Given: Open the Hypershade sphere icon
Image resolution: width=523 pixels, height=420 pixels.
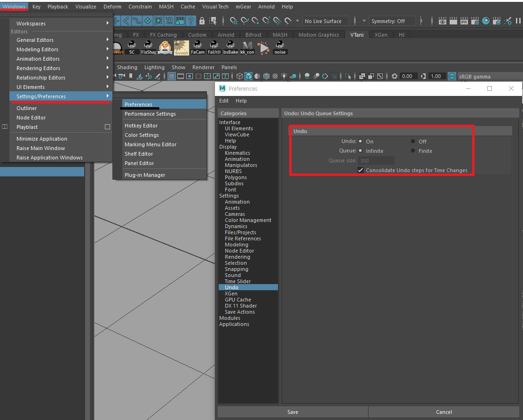Looking at the screenshot, I should tap(486, 21).
